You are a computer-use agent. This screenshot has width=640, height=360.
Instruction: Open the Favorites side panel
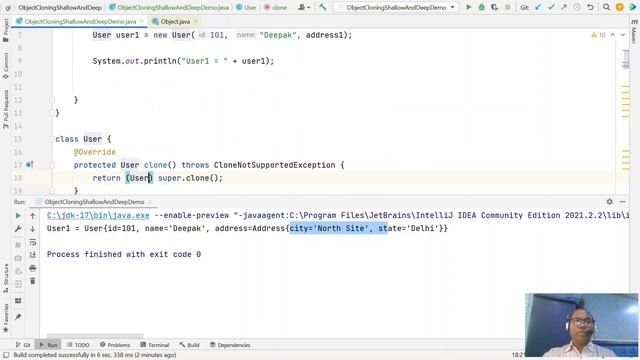[6, 318]
